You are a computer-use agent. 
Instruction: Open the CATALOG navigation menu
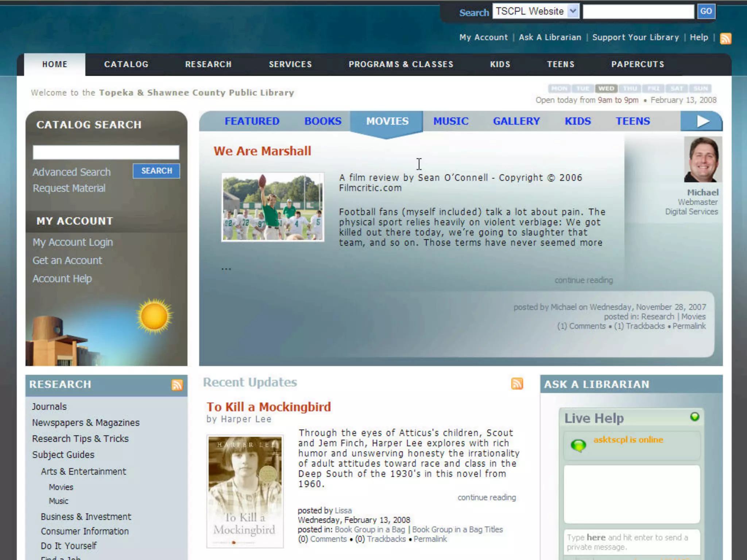tap(126, 64)
